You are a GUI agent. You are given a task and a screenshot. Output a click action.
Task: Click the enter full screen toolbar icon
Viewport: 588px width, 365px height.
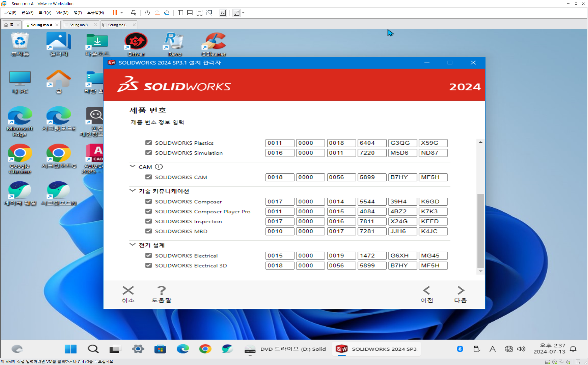coord(200,13)
